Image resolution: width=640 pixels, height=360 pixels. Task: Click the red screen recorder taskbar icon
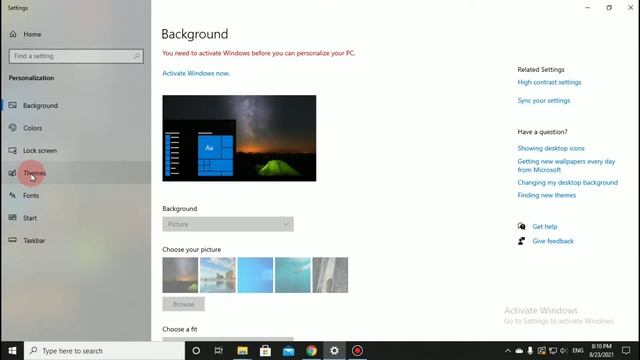[357, 351]
